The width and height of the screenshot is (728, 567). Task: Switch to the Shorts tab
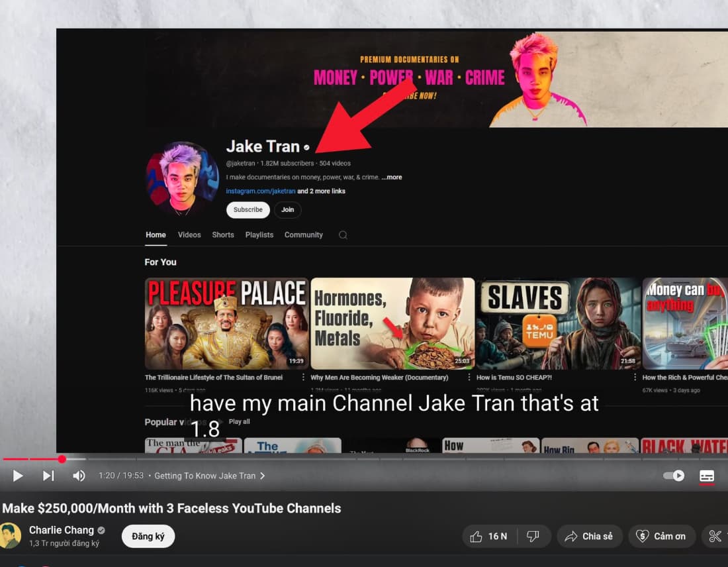223,235
